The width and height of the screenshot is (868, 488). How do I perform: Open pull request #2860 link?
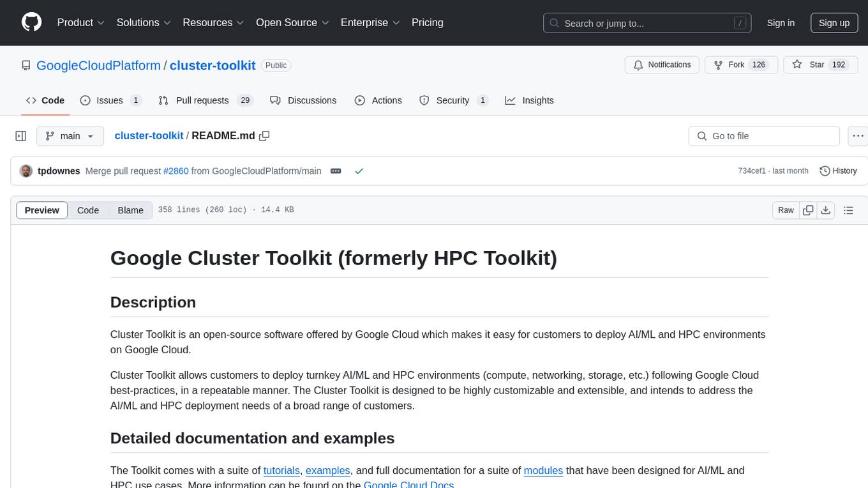pos(176,171)
